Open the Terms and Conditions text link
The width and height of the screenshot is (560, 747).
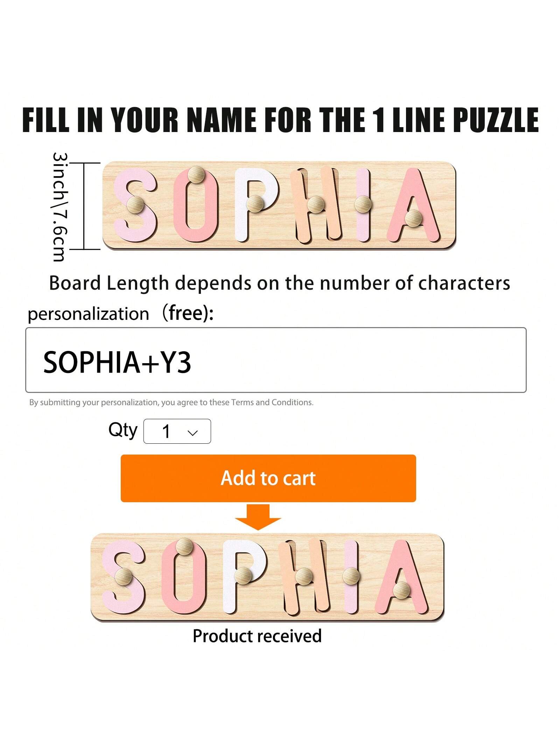point(272,402)
